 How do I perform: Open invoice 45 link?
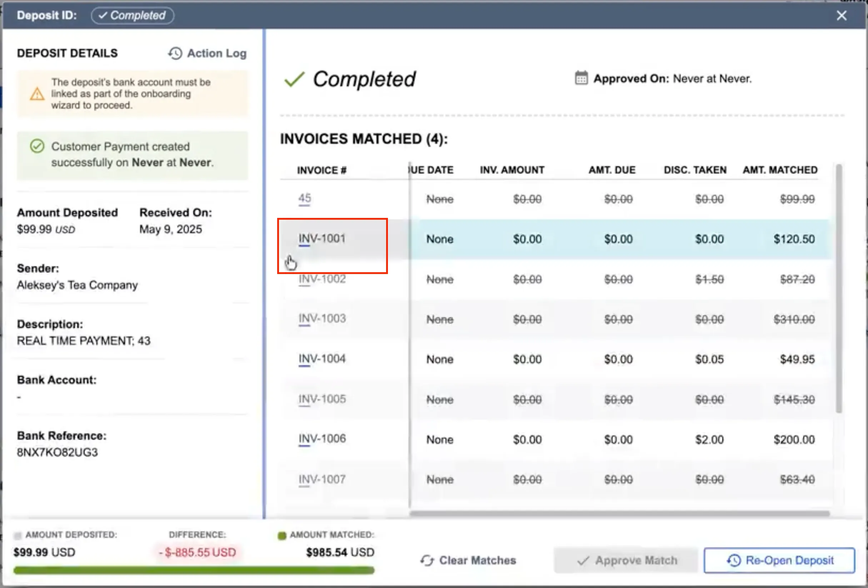tap(304, 198)
